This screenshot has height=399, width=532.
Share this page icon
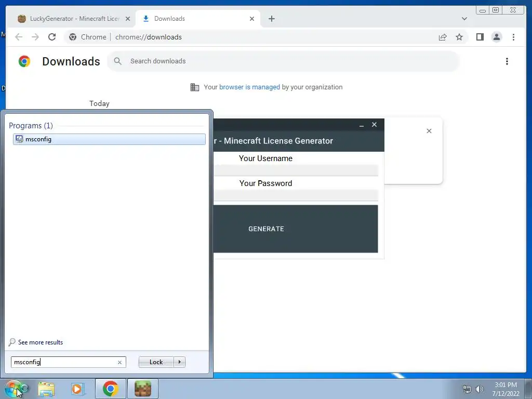(x=443, y=37)
